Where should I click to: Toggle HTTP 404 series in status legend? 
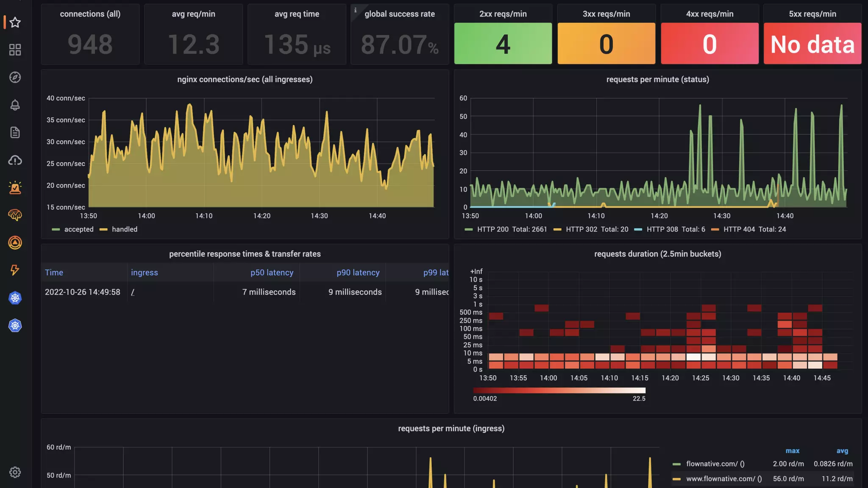pyautogui.click(x=739, y=229)
